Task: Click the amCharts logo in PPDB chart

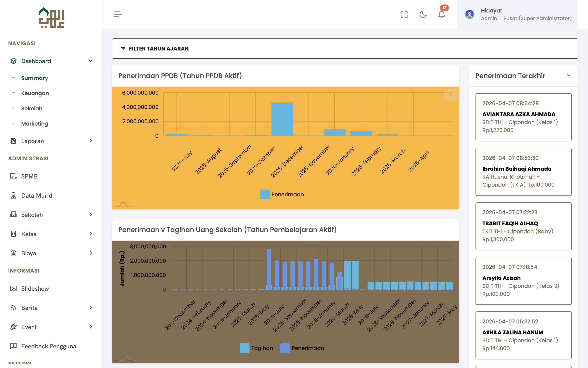Action: pyautogui.click(x=125, y=205)
